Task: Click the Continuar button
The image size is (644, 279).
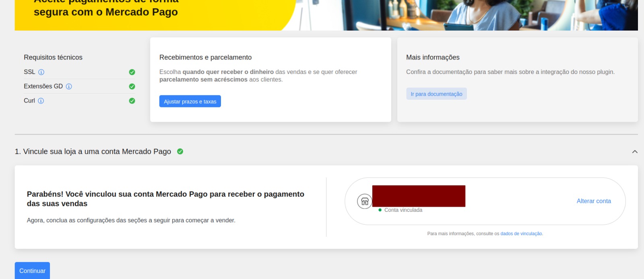Action: (x=32, y=271)
